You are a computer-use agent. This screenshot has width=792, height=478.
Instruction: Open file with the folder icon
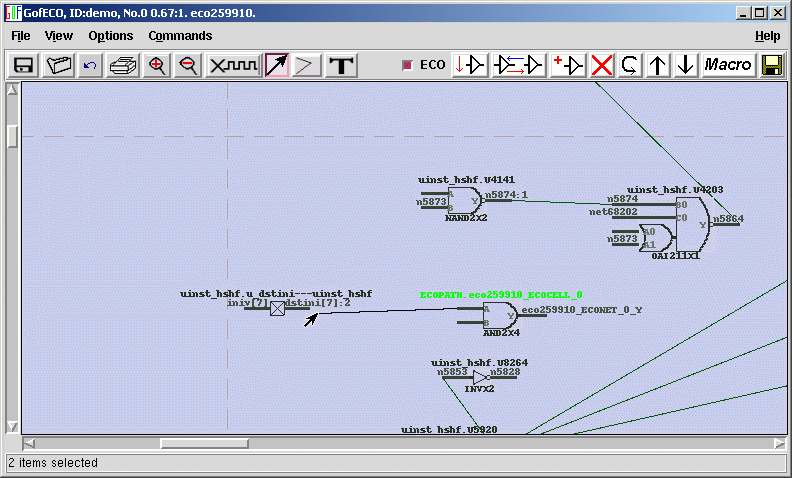click(59, 65)
